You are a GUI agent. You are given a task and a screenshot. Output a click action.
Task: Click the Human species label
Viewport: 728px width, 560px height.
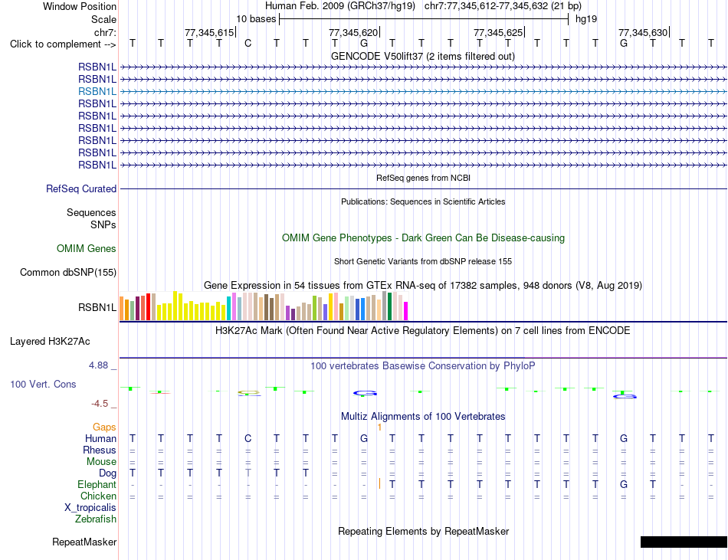click(100, 438)
